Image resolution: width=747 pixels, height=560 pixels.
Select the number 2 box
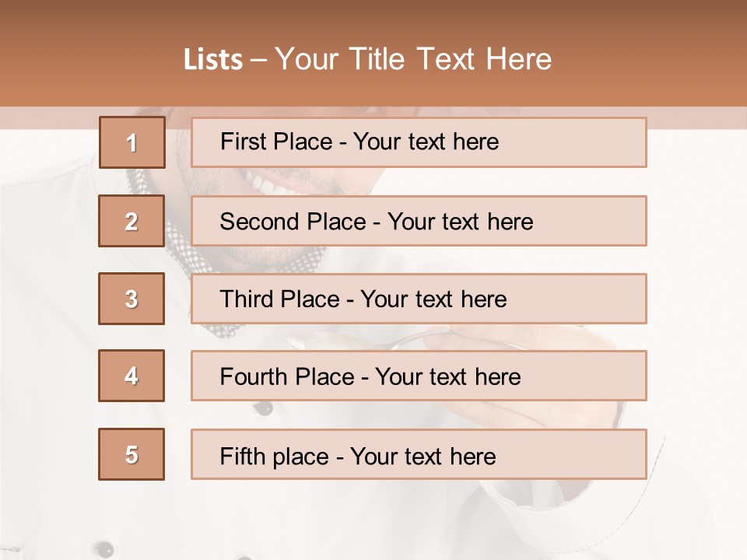tap(132, 221)
